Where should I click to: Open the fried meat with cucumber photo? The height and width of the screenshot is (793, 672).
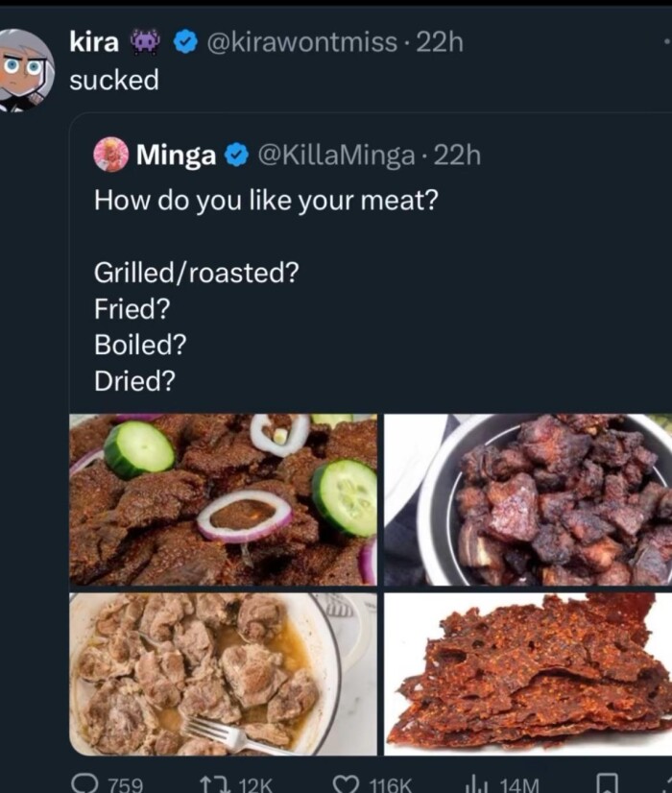(x=223, y=499)
